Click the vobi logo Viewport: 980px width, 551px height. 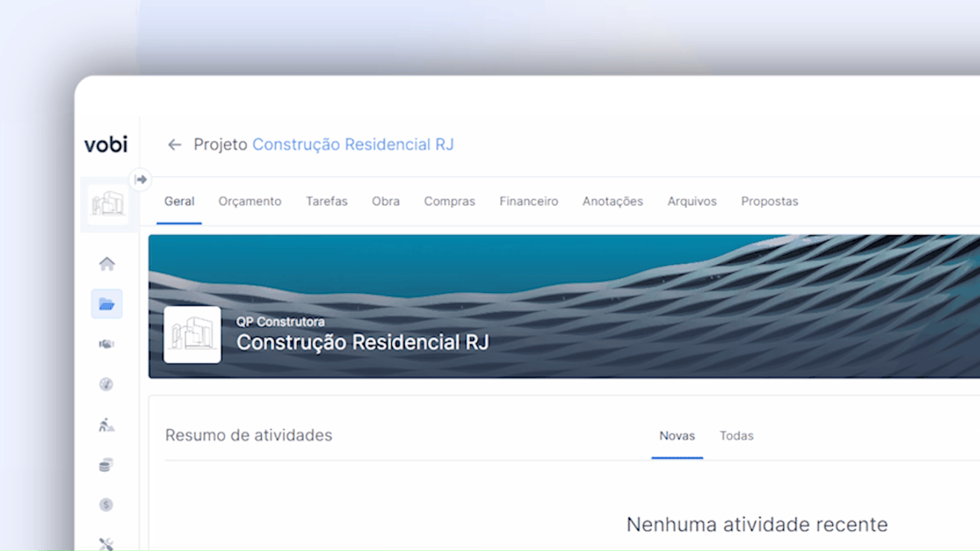(x=106, y=144)
